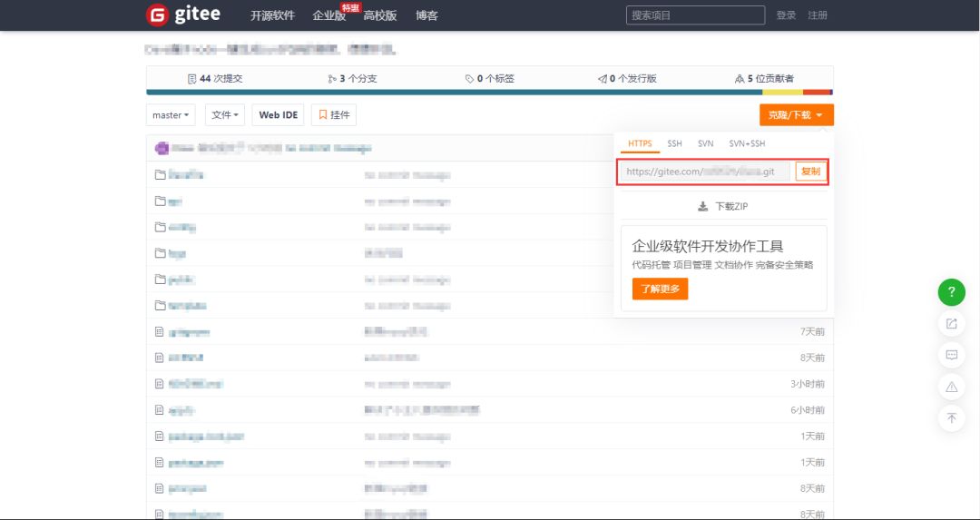Switch to the SSH clone tab

[x=674, y=143]
